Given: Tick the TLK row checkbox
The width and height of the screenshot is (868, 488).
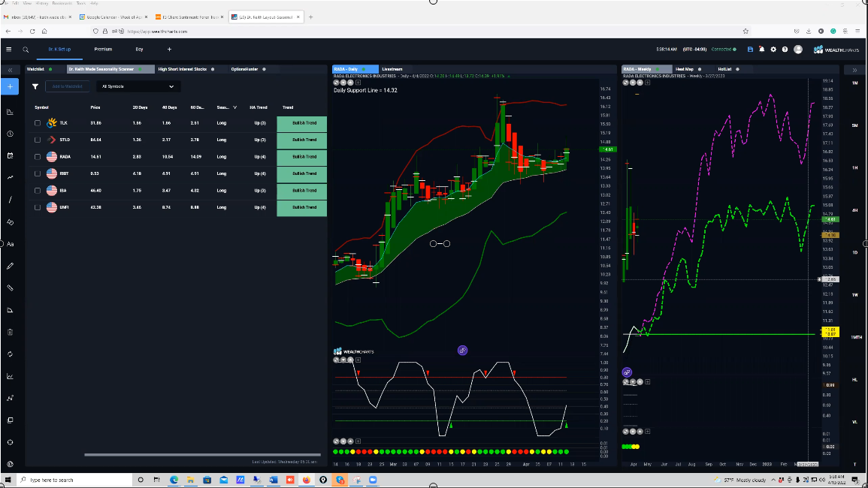Looking at the screenshot, I should 38,123.
